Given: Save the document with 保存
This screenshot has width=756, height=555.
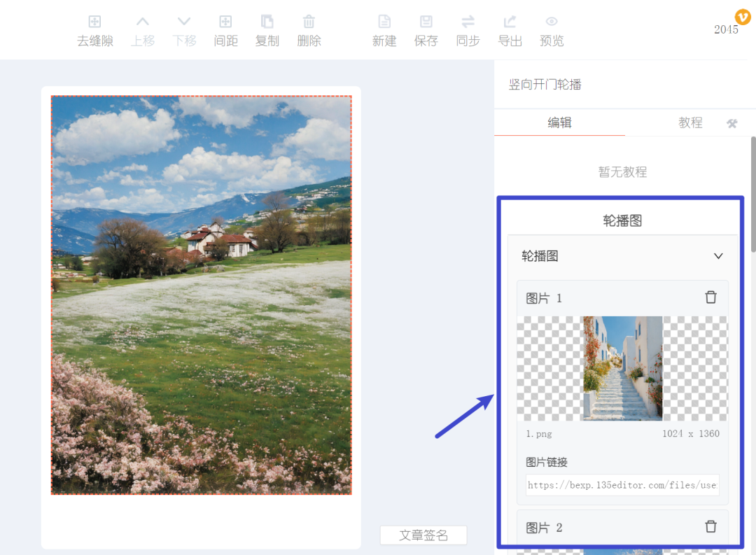Looking at the screenshot, I should [426, 31].
